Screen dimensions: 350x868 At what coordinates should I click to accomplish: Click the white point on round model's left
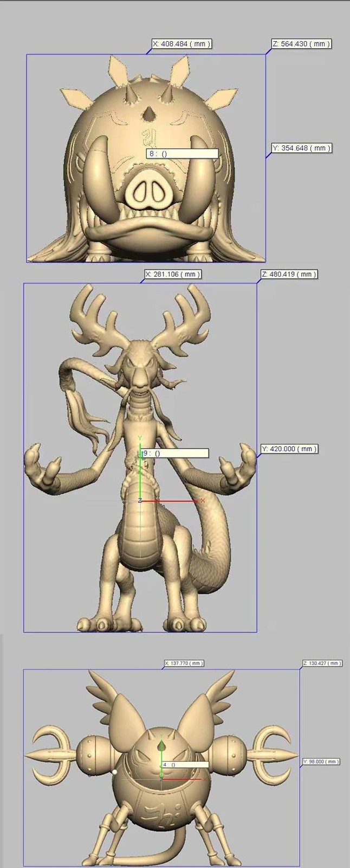[x=115, y=771]
